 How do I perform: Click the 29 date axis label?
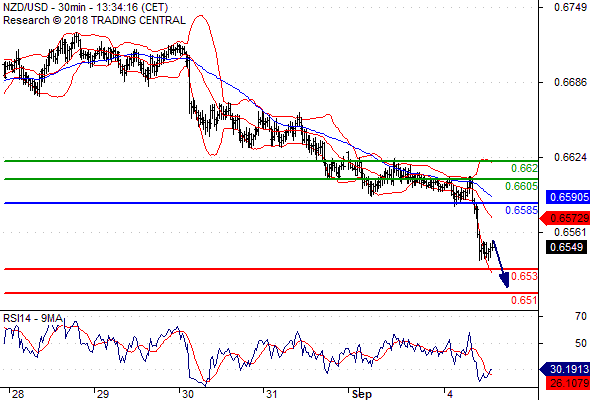pos(103,394)
